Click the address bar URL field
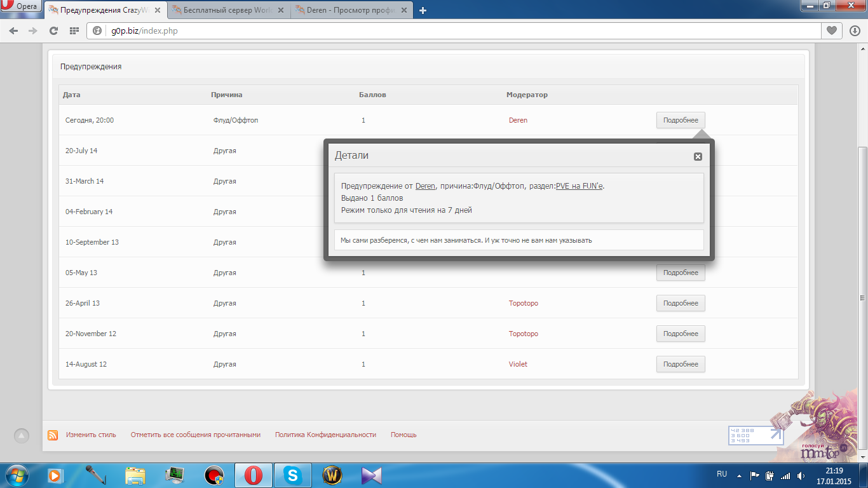Screen dimensions: 868x488 pyautogui.click(x=445, y=30)
